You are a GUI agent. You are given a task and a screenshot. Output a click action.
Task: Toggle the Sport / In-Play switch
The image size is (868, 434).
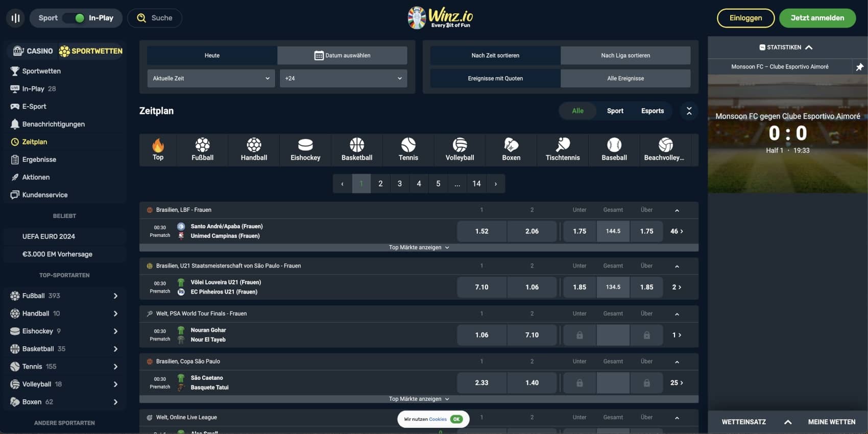[74, 18]
